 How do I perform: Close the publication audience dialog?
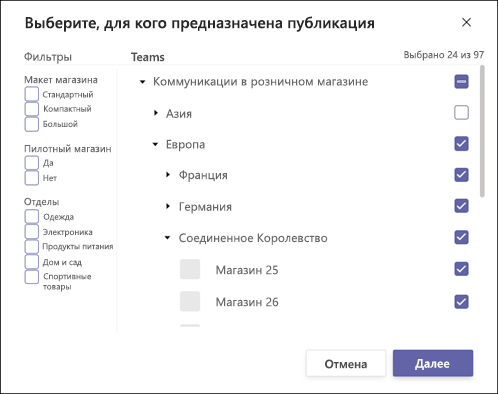click(466, 22)
